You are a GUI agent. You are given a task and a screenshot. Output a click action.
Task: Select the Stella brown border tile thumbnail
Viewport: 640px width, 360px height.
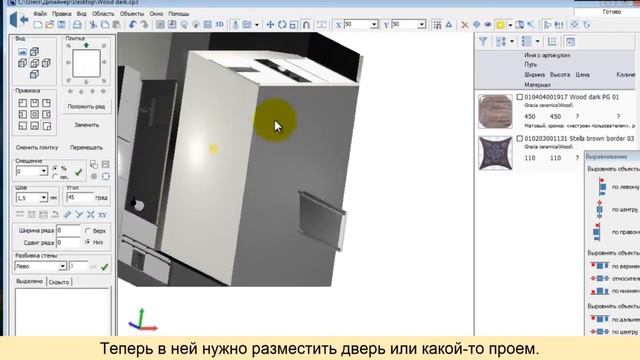pos(495,153)
